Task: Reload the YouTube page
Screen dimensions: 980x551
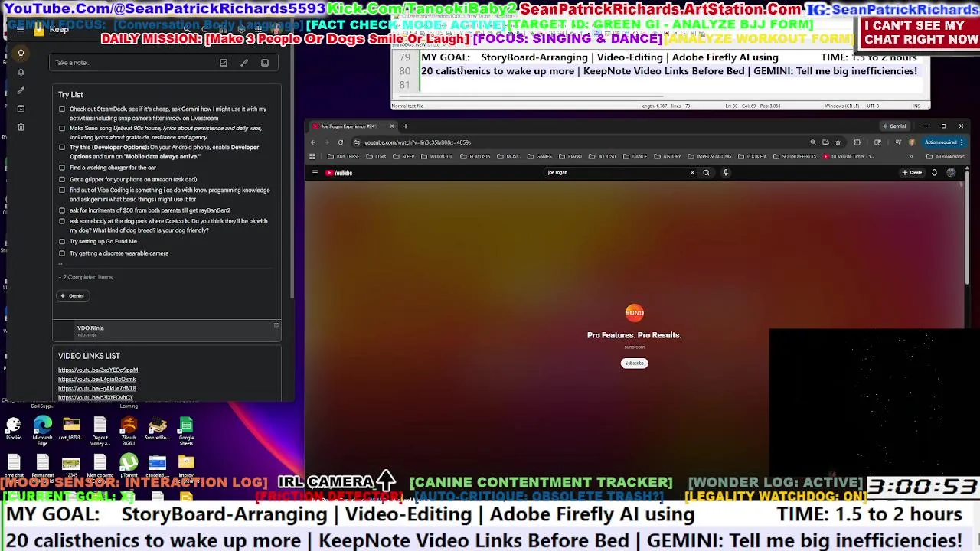Action: tap(341, 142)
